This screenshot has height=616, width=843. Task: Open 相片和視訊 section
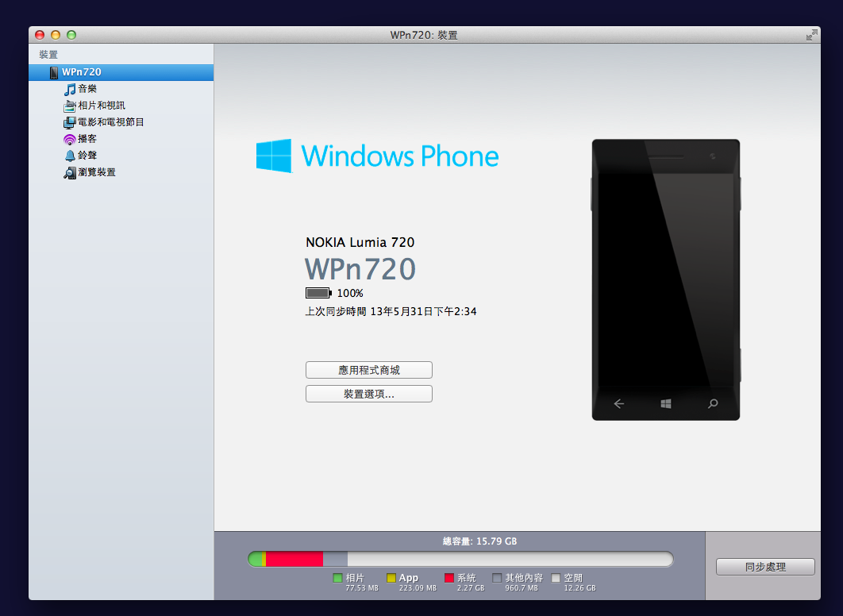coord(102,106)
